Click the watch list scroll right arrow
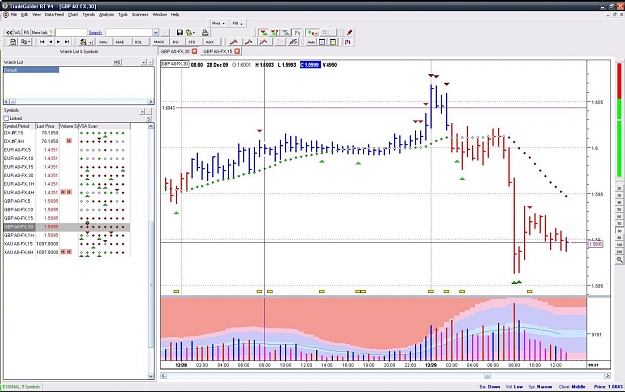625x392 pixels. click(151, 101)
